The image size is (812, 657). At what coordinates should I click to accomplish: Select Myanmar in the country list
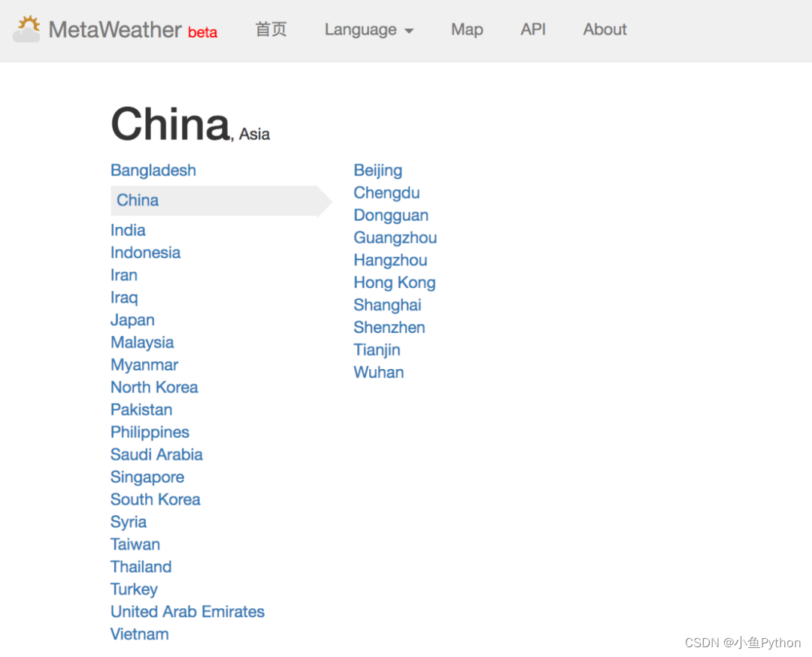(x=144, y=365)
